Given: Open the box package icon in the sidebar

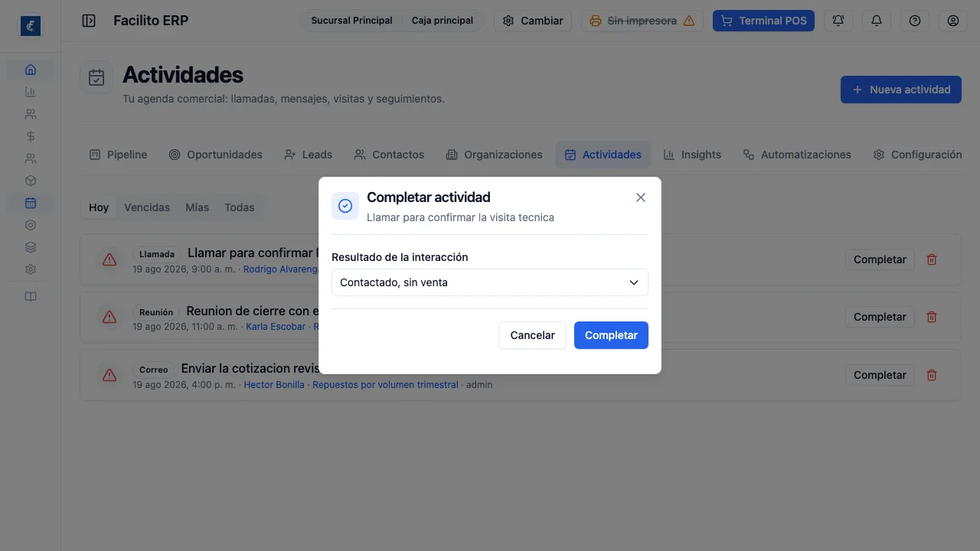Looking at the screenshot, I should [x=31, y=181].
